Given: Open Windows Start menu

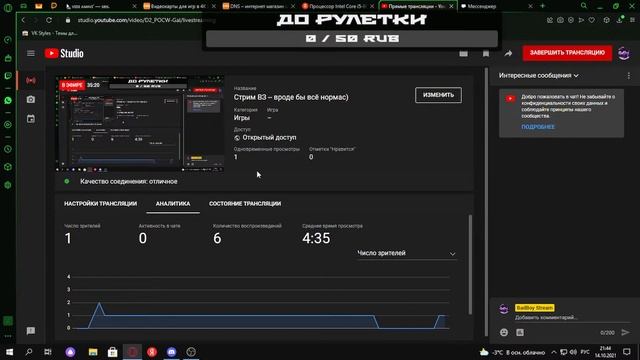Looking at the screenshot, I should pos(9,352).
